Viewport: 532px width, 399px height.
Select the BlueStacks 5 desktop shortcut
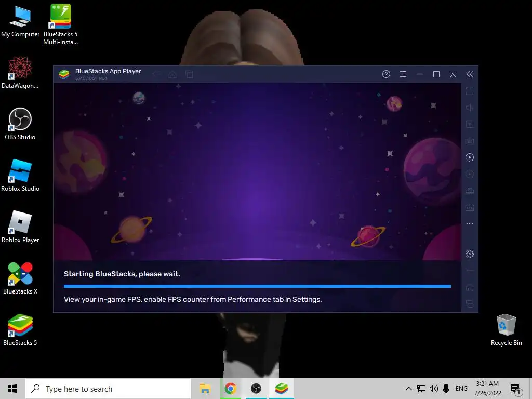tap(20, 329)
